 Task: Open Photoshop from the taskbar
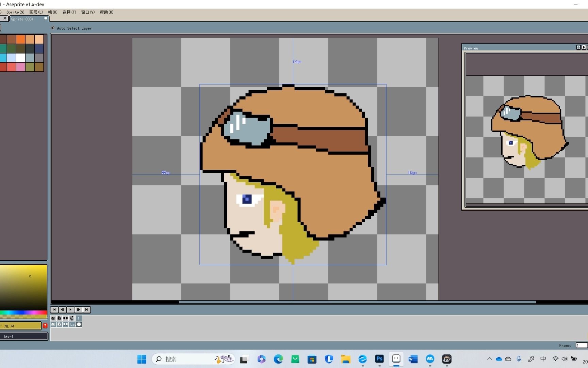click(x=379, y=359)
